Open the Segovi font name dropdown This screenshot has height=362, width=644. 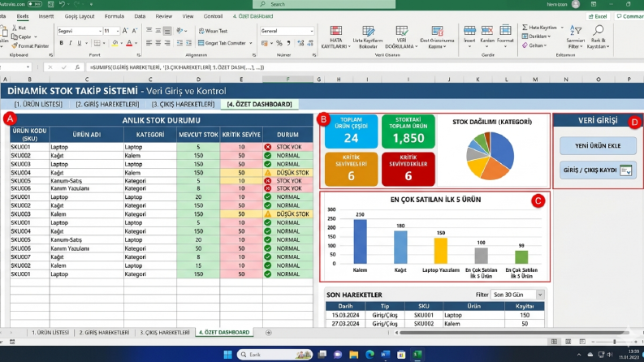click(100, 31)
